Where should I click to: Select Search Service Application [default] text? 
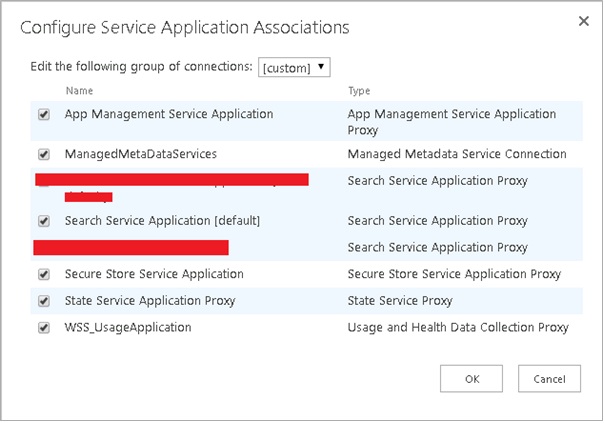162,221
